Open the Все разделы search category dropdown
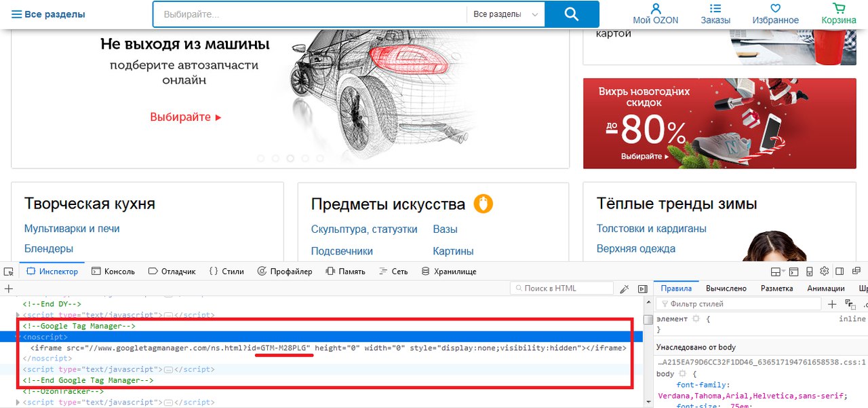 coord(506,14)
